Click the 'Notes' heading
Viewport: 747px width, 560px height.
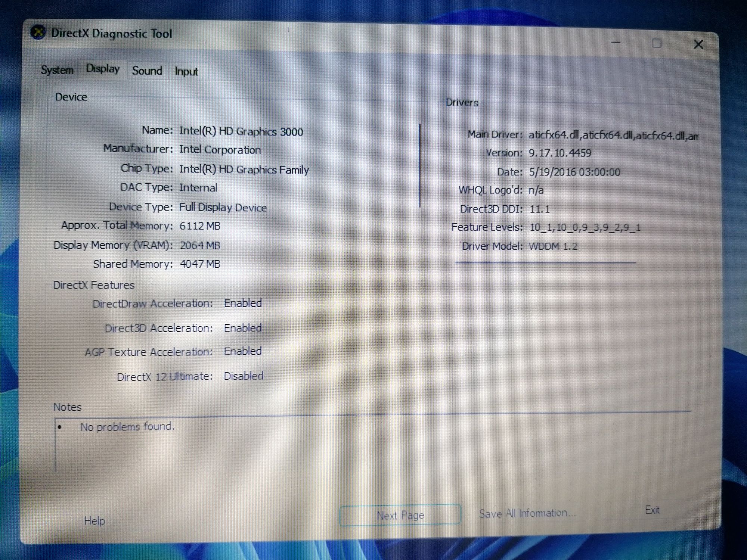(67, 407)
